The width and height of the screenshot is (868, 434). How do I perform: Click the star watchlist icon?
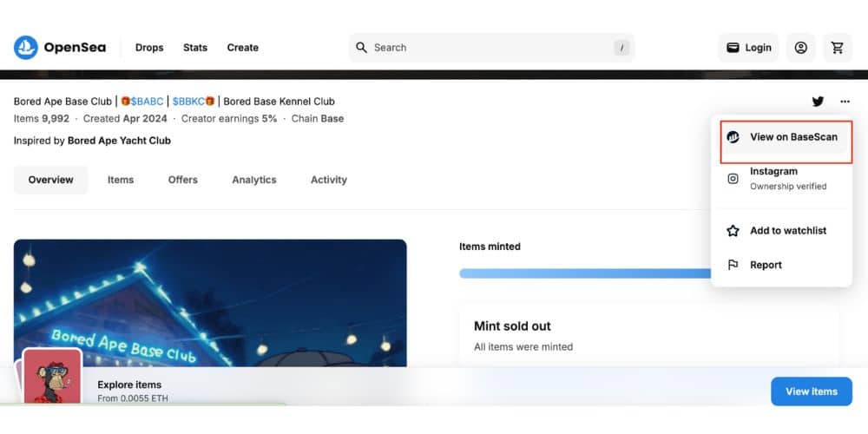[x=733, y=231]
